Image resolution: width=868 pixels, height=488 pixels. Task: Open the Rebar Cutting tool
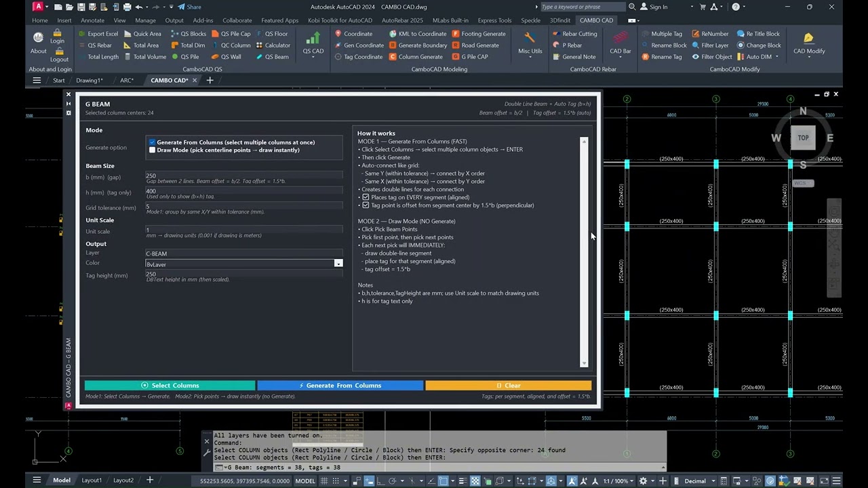[x=575, y=34]
